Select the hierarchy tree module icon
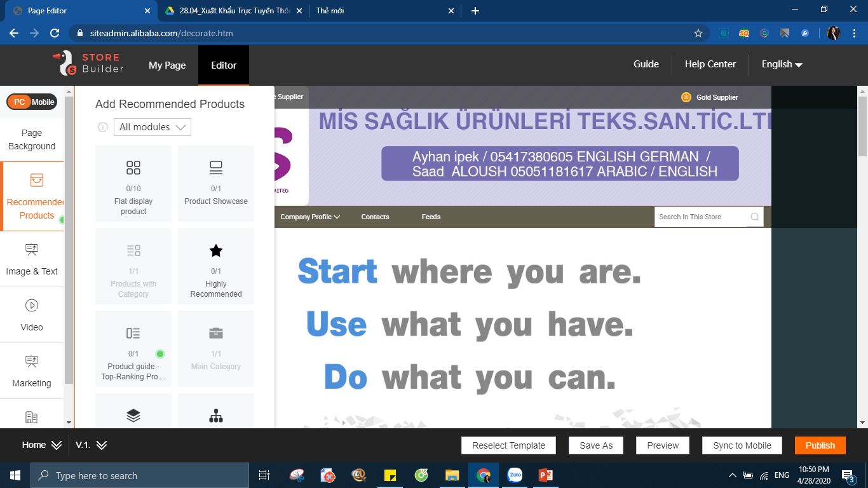The width and height of the screenshot is (868, 488). 216,416
